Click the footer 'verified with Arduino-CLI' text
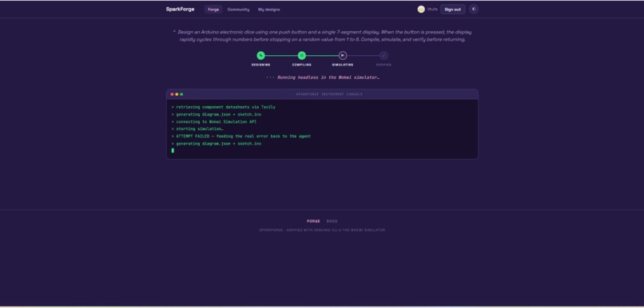The height and width of the screenshot is (308, 644). [x=323, y=230]
